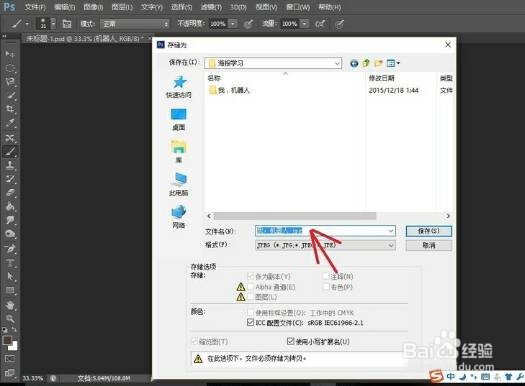525x386 pixels.
Task: Click foreground color swatch
Action: coord(7,340)
